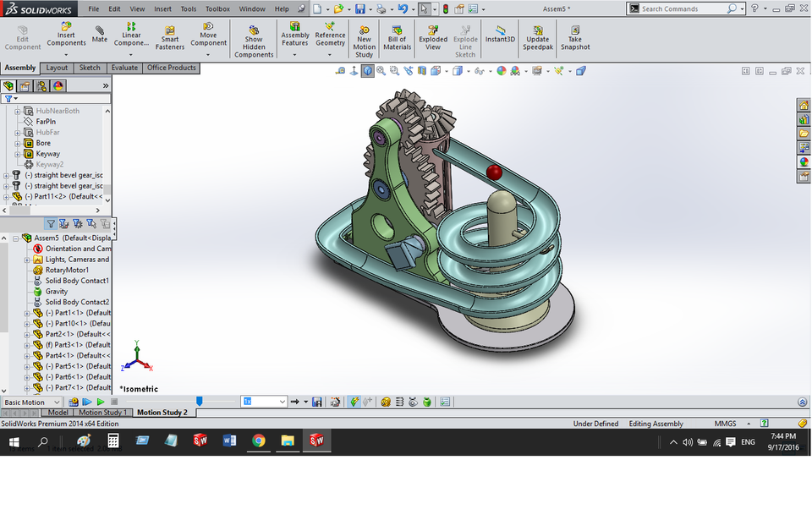Click the Zoom to Fit icon
The height and width of the screenshot is (520, 812).
[381, 71]
